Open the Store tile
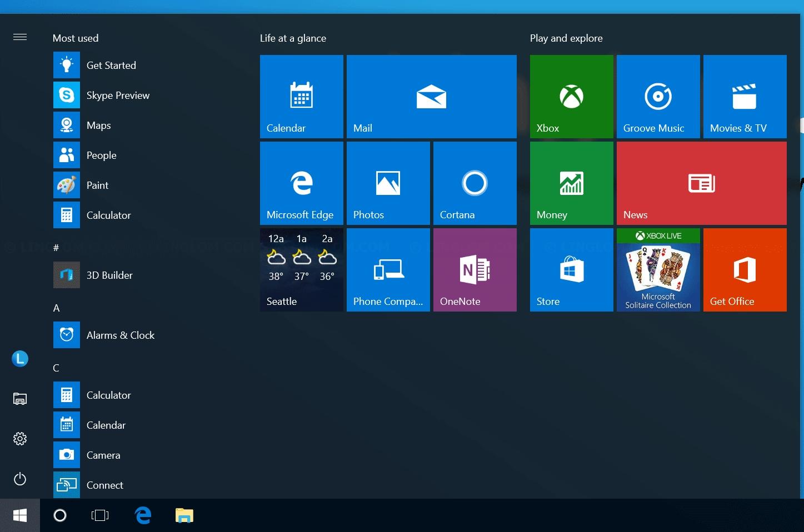Viewport: 804px width, 532px height. [571, 270]
